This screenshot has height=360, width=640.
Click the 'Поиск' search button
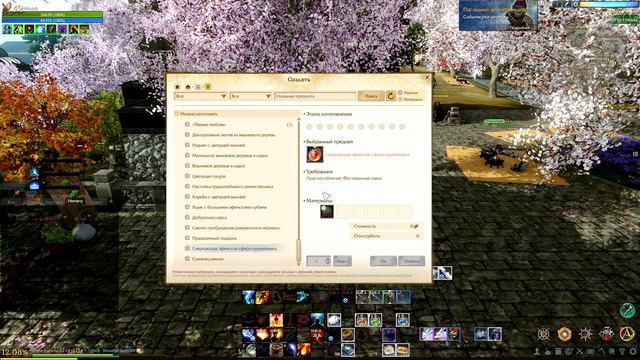tap(371, 96)
